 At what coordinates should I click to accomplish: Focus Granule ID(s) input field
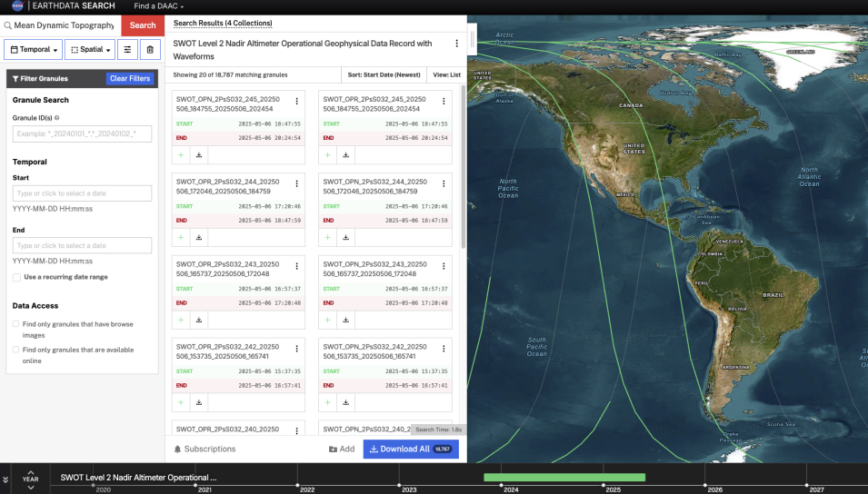pyautogui.click(x=82, y=133)
